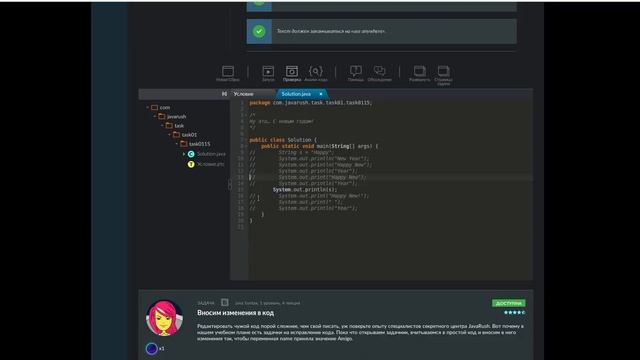The width and height of the screenshot is (640, 360).
Task: Click the green check icon of bottom requirement
Action: pyautogui.click(x=259, y=31)
